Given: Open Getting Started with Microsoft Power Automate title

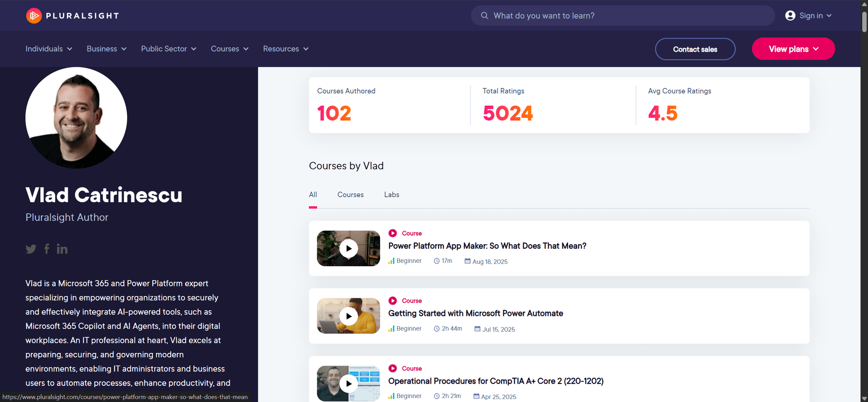Looking at the screenshot, I should (x=476, y=314).
